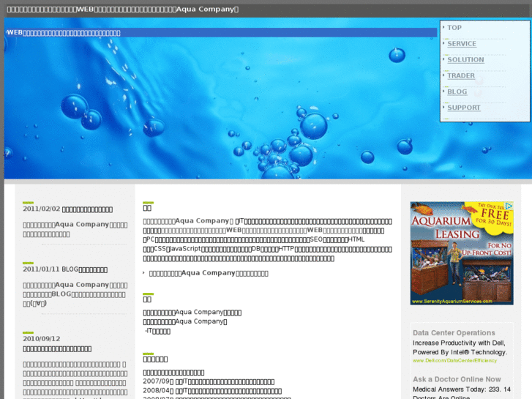Viewport: 532px width, 399px height.
Task: Click the site title header text with Aqua Company
Action: click(x=123, y=10)
